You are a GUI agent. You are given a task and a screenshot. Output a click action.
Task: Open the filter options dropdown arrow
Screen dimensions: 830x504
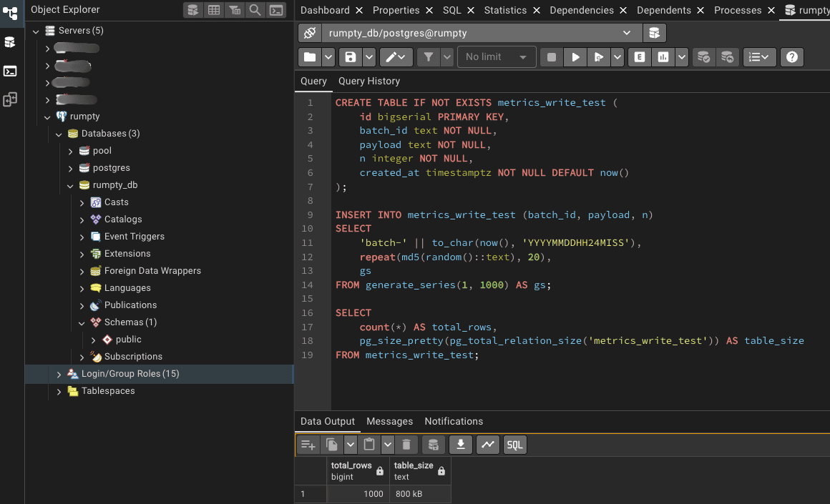(x=447, y=57)
